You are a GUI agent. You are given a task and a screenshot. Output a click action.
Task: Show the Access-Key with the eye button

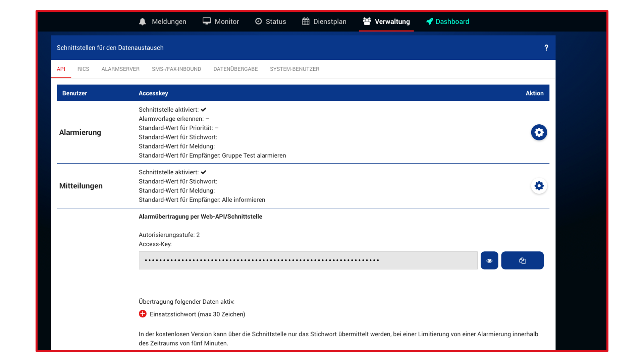[x=489, y=260]
